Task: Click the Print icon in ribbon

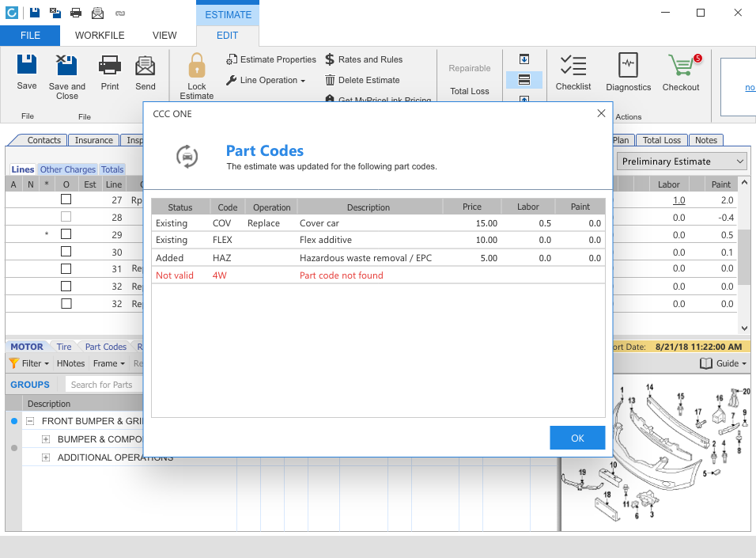Action: pyautogui.click(x=110, y=66)
